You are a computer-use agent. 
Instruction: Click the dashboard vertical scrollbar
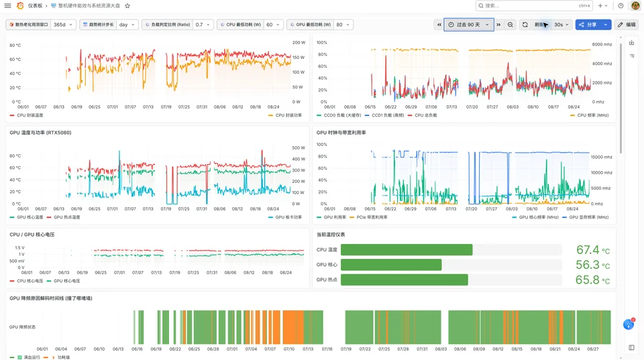pos(621,99)
